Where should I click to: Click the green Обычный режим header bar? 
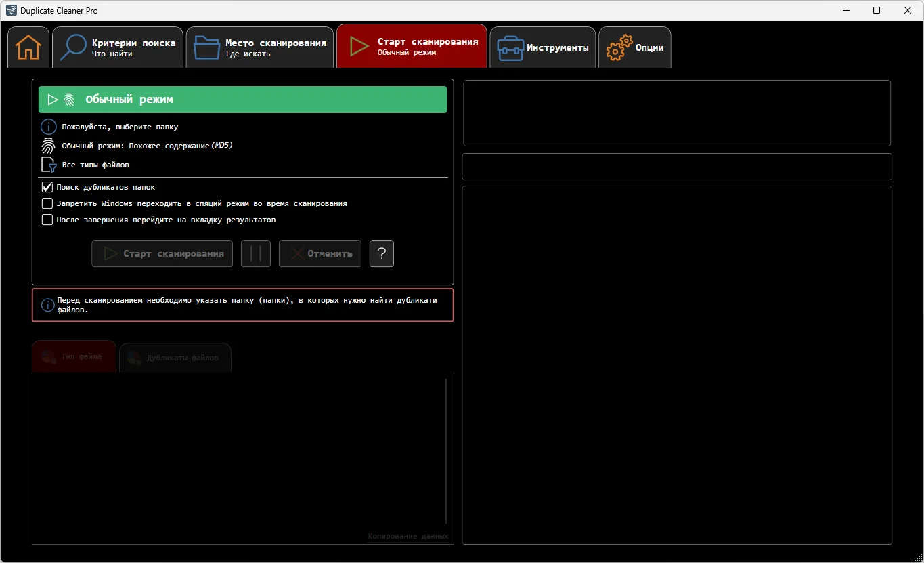point(242,100)
